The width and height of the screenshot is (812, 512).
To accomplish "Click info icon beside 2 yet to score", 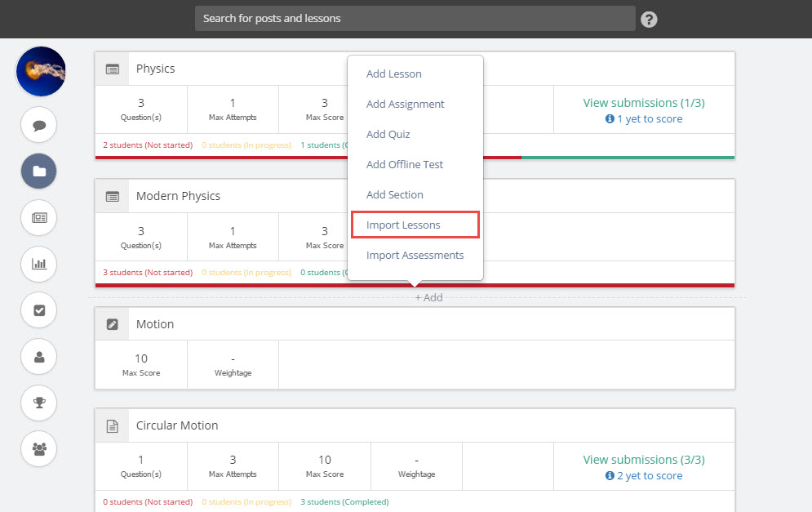I will [x=610, y=476].
